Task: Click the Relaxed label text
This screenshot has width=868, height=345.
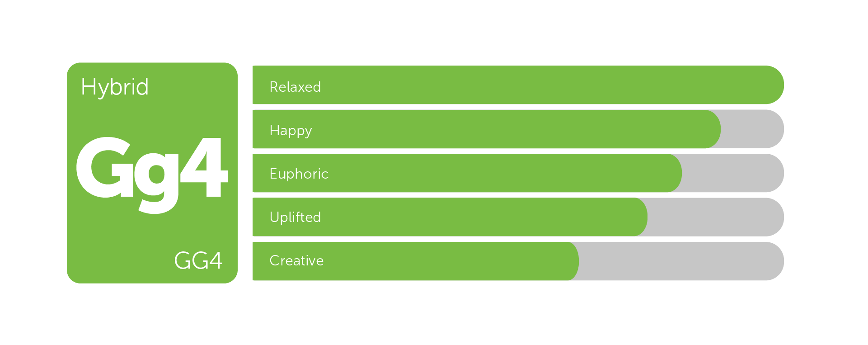Action: tap(295, 87)
